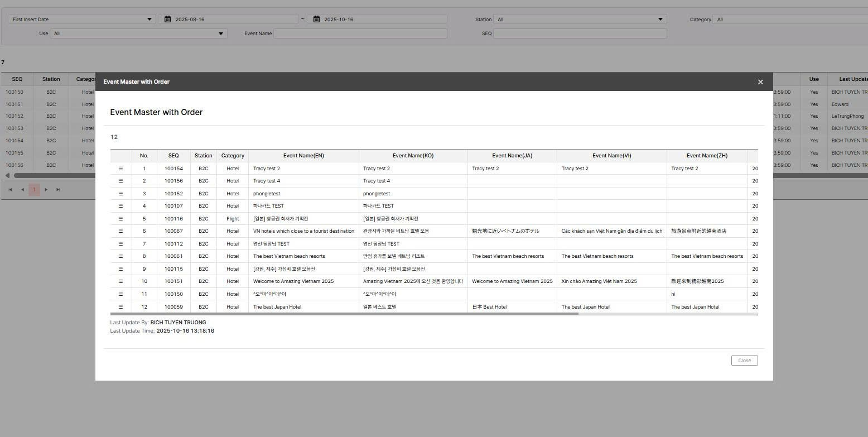The image size is (868, 437).
Task: Select page 1 in pagination
Action: click(x=34, y=190)
